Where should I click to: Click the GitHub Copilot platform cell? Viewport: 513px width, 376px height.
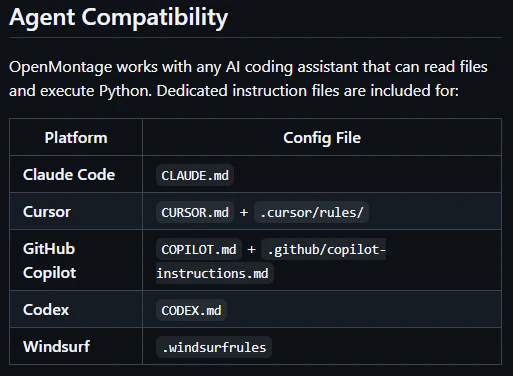(x=76, y=260)
